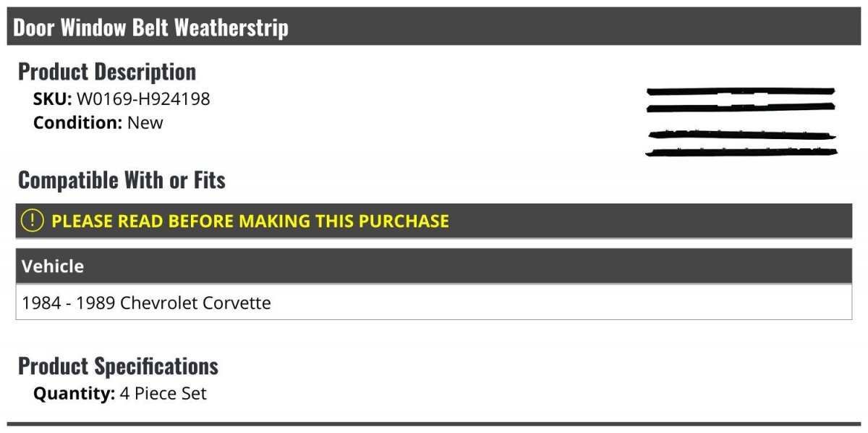
Task: Click the weatherstrip product thumbnail image
Action: [x=741, y=122]
